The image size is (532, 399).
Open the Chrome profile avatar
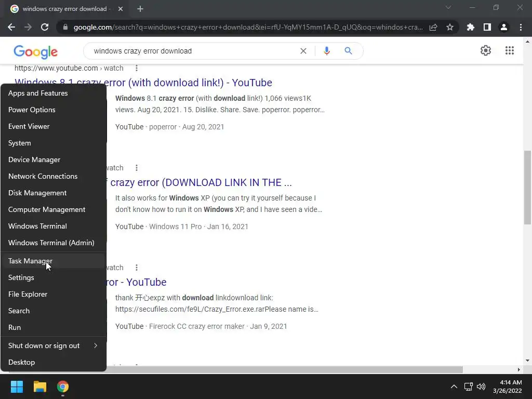tap(504, 27)
